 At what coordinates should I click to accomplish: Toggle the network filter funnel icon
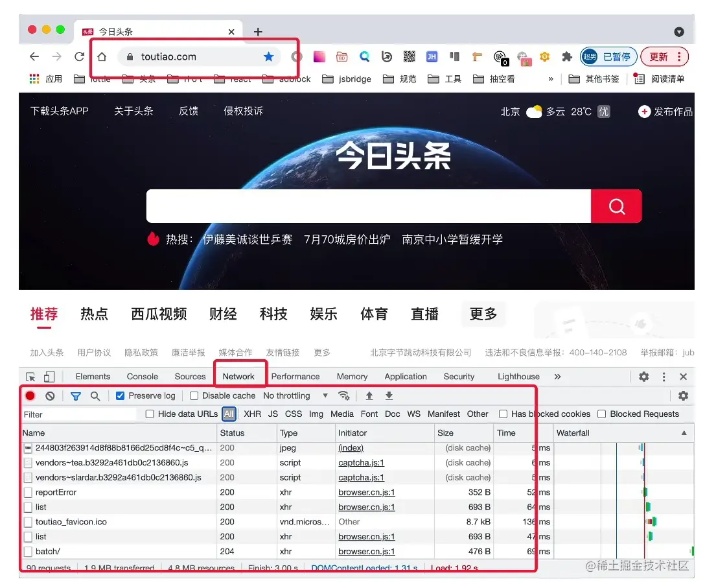76,396
